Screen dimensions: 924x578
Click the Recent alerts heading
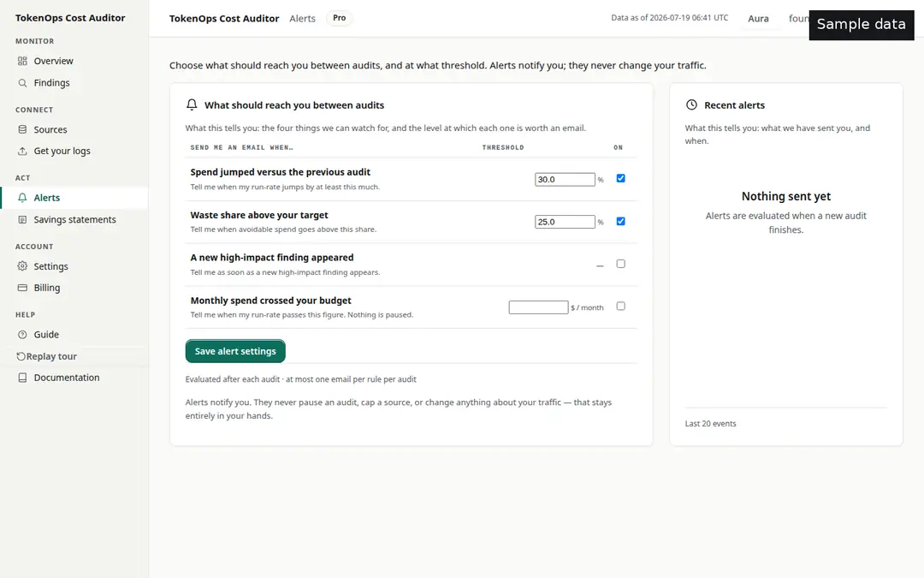click(x=734, y=105)
